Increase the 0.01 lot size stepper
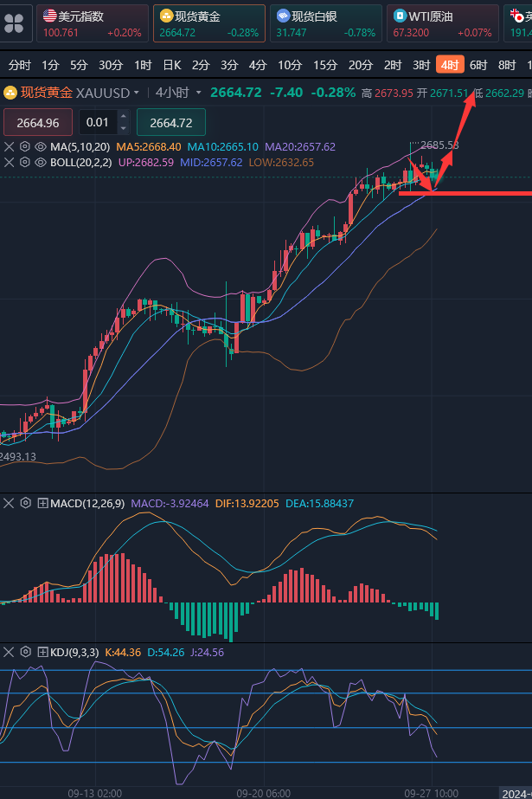Image resolution: width=532 pixels, height=799 pixels. point(123,117)
